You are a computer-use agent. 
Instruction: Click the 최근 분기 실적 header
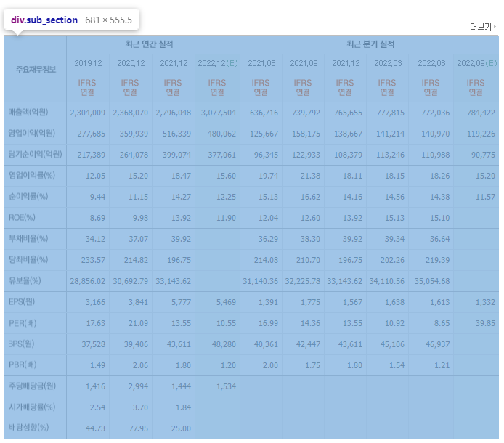coord(370,44)
